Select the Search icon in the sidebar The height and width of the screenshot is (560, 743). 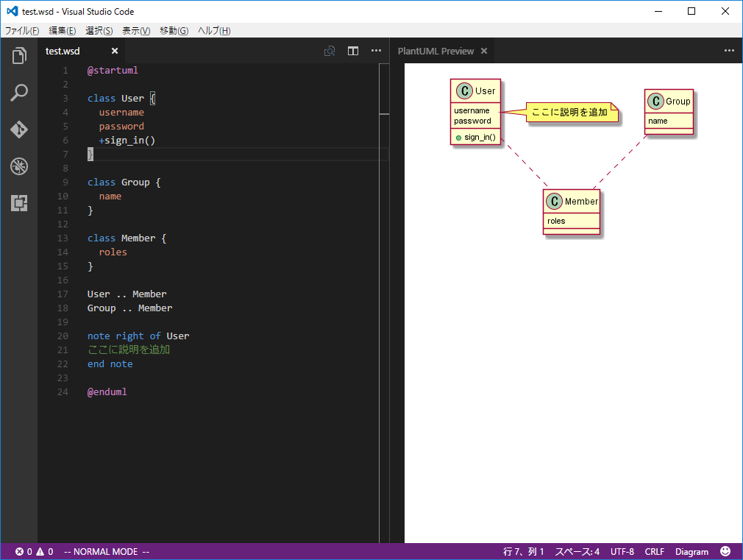pyautogui.click(x=19, y=93)
